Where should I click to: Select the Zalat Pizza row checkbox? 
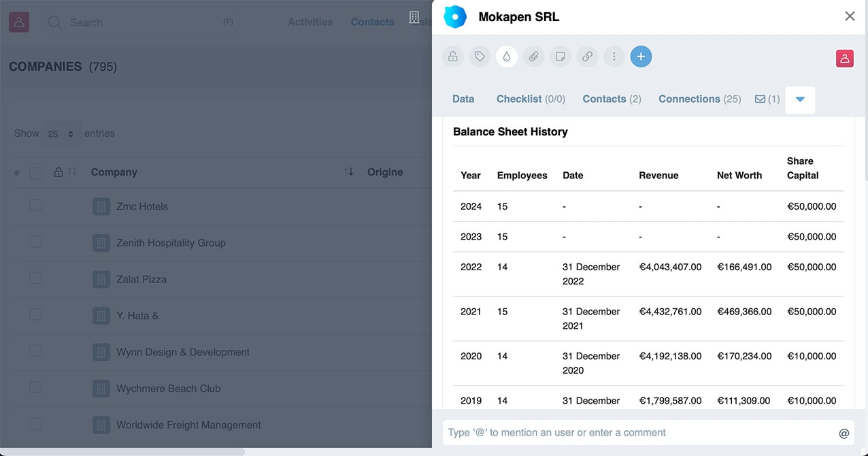click(35, 278)
